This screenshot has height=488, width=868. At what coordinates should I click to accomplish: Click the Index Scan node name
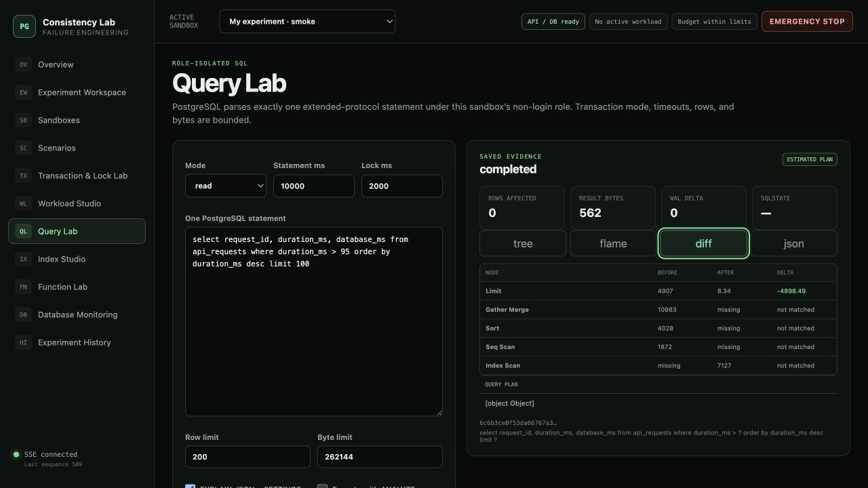point(503,365)
